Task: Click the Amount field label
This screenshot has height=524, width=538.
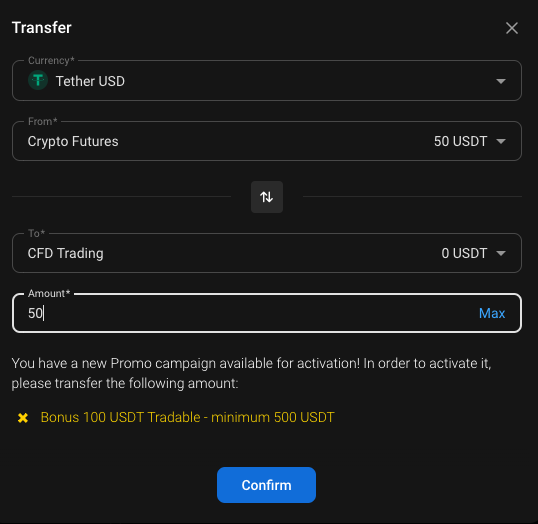Action: pos(49,294)
